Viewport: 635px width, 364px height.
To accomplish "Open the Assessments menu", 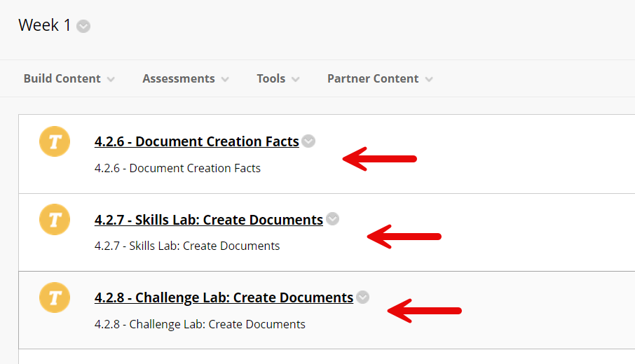I will point(186,78).
